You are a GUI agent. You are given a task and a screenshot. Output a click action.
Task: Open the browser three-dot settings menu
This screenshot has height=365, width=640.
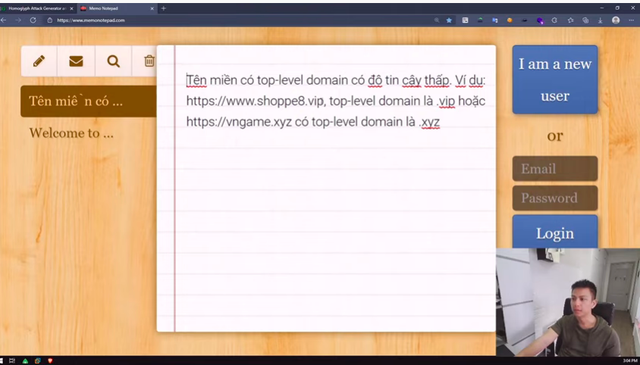(631, 20)
